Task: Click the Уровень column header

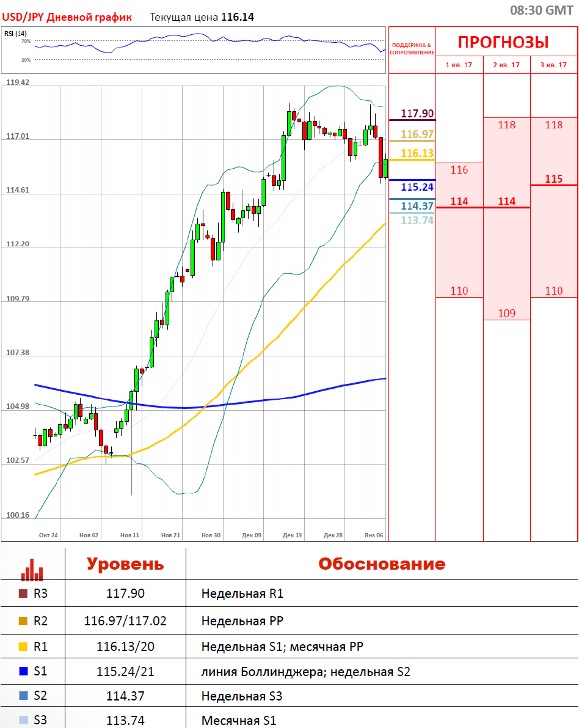Action: point(125,564)
